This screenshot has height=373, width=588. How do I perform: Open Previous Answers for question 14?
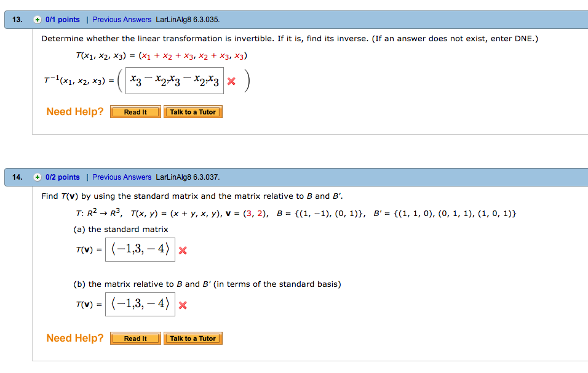click(x=121, y=177)
